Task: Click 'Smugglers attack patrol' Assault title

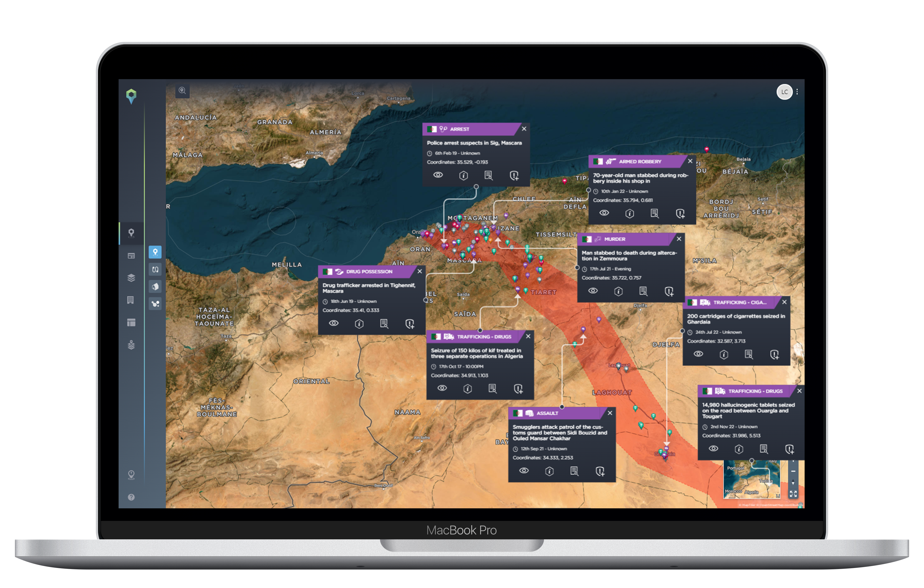Action: [x=560, y=432]
